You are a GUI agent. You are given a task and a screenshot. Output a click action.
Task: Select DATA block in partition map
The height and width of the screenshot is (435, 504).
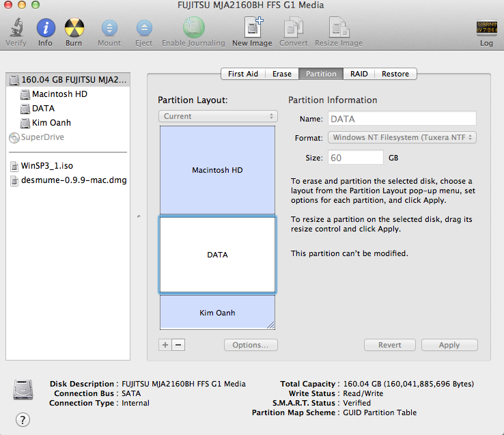218,255
